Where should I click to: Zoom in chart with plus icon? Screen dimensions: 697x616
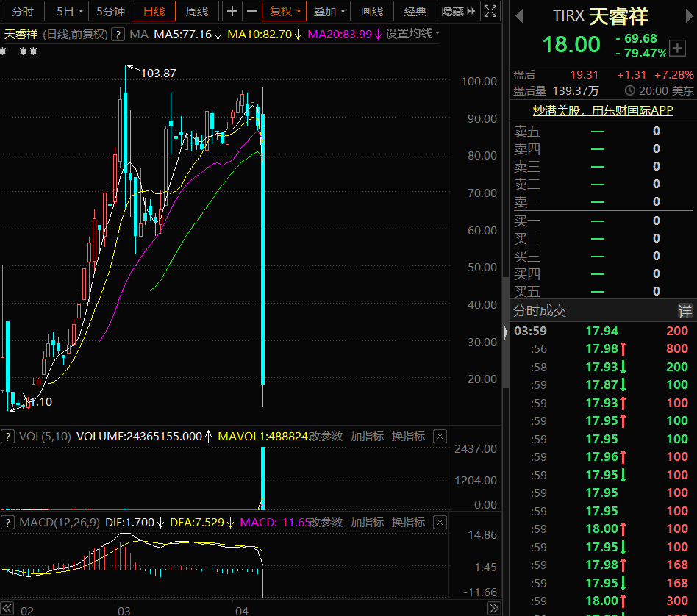pos(232,11)
